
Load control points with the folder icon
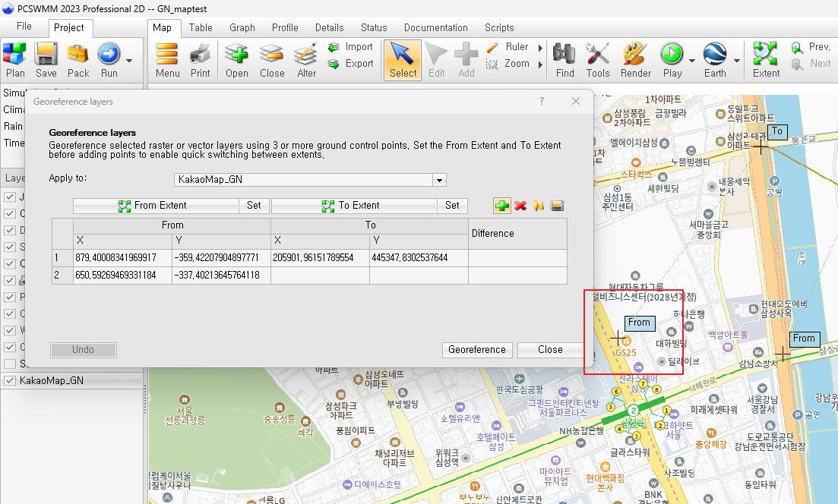(x=538, y=206)
